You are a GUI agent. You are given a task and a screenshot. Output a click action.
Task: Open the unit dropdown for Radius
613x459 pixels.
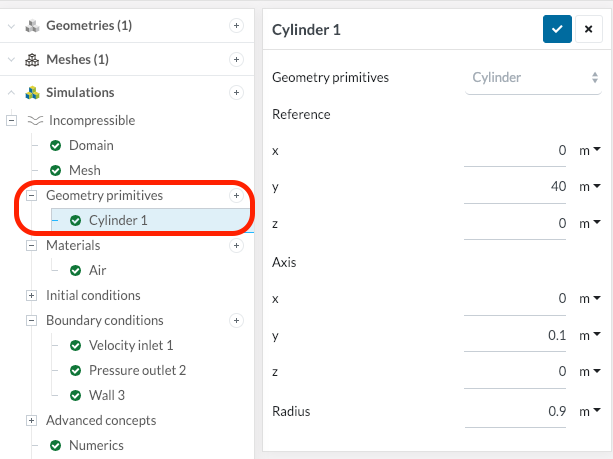coord(590,410)
